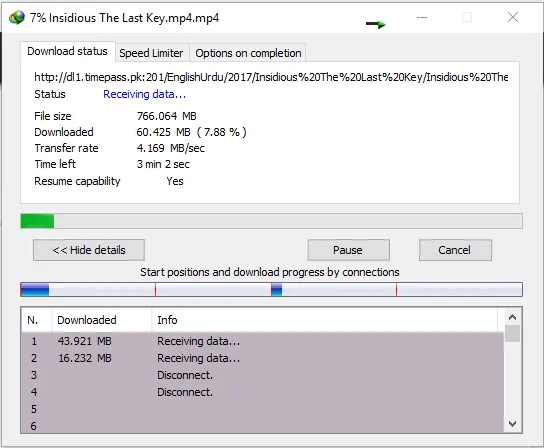Pause the current download
The width and height of the screenshot is (544, 448).
tap(348, 250)
